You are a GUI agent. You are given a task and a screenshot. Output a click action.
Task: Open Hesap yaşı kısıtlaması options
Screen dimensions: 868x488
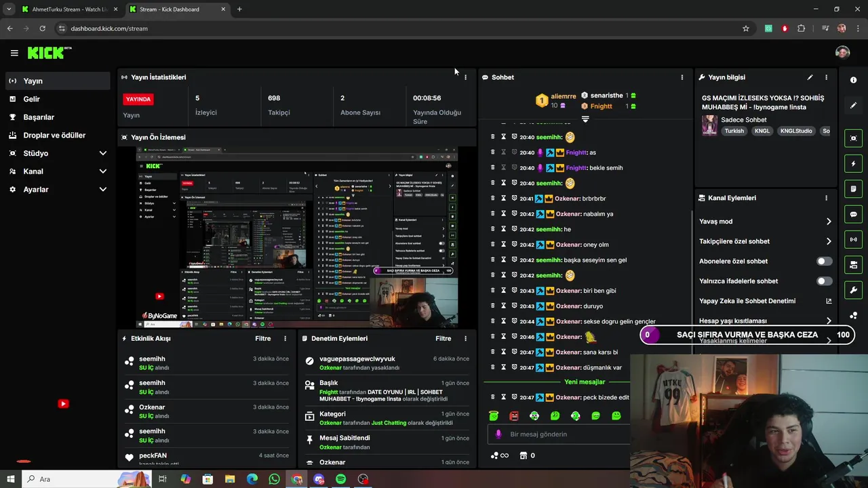tap(765, 321)
